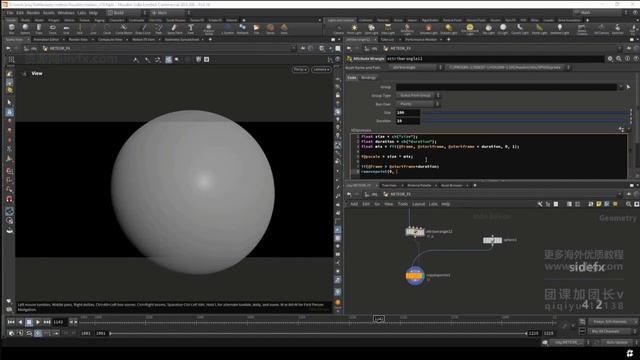Click the parameter pane search magnifier icon
640x360 pixels.
point(619,59)
